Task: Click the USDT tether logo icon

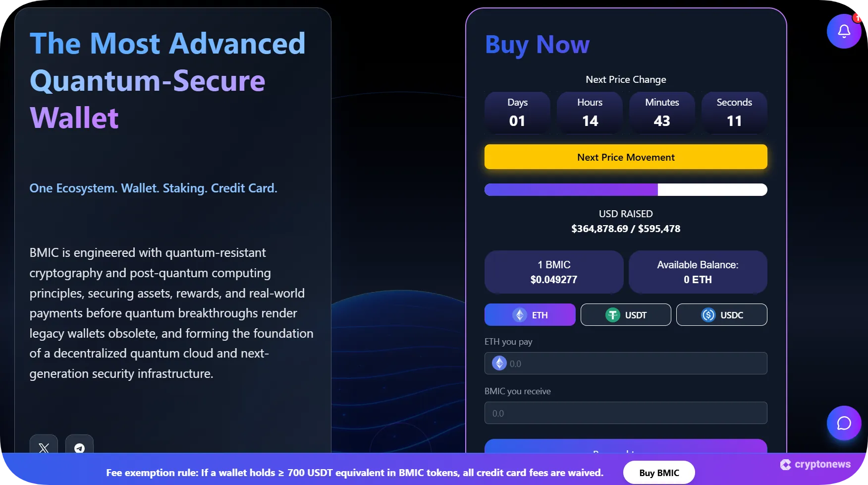Action: (613, 314)
